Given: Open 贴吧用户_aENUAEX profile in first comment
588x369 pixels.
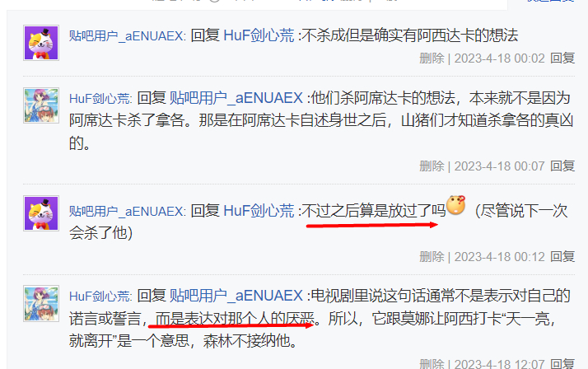Looking at the screenshot, I should (x=127, y=36).
